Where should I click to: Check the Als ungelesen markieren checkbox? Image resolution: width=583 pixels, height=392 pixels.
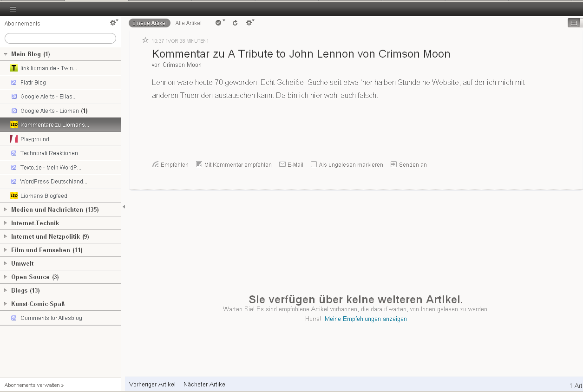coord(314,164)
